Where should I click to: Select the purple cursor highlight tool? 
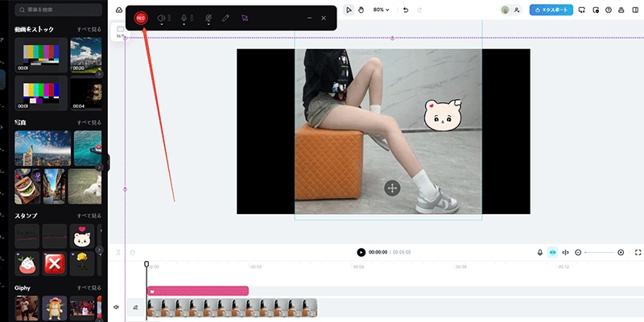pos(245,18)
